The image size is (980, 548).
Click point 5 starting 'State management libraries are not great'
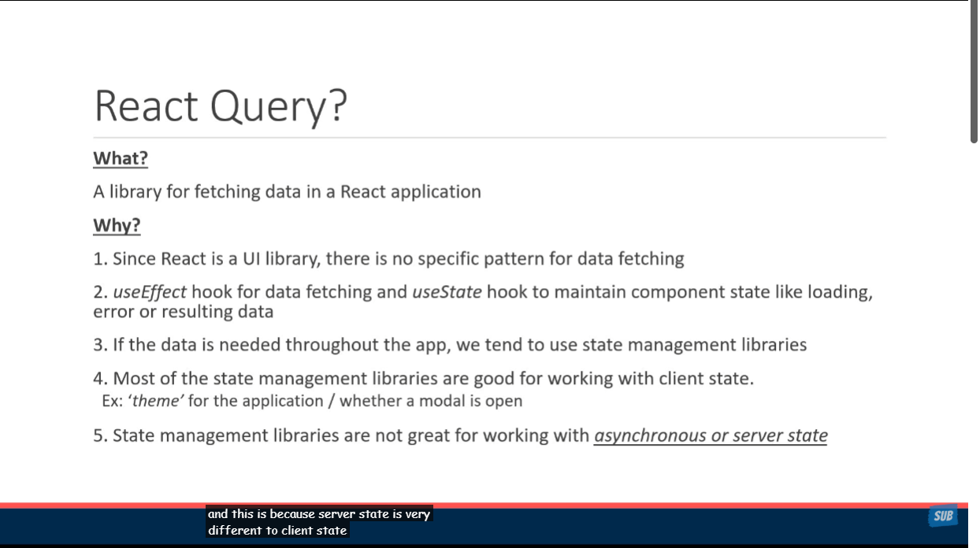point(340,435)
